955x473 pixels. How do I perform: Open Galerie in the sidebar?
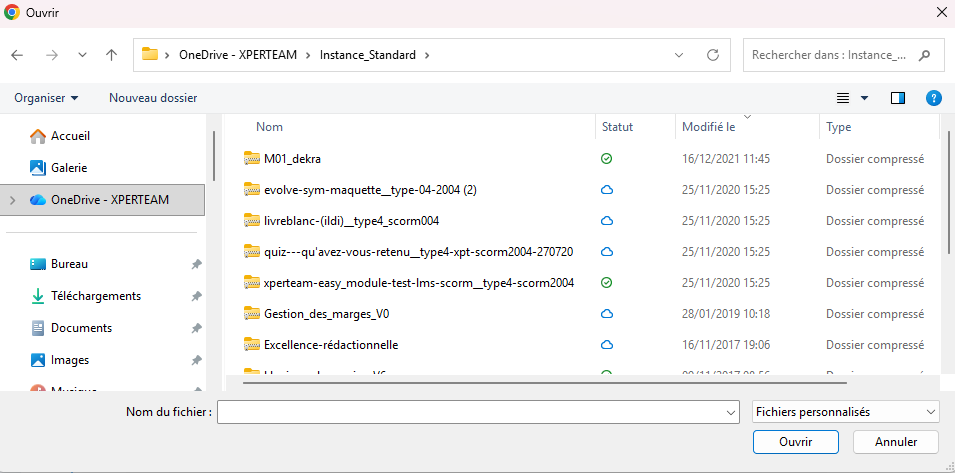[x=68, y=168]
